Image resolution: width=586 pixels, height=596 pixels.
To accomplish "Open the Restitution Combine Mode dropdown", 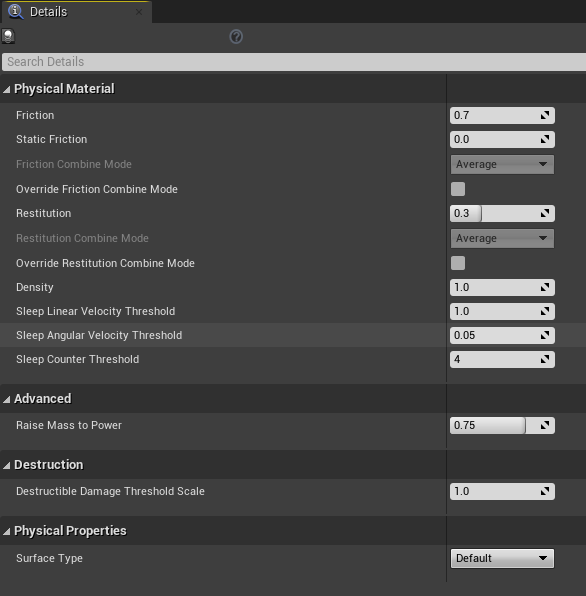I will [x=502, y=238].
